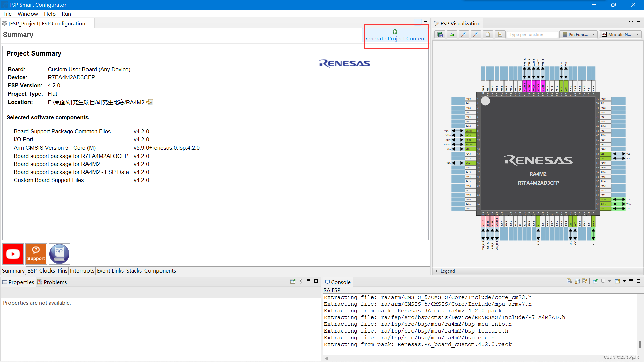Switch to the Pins tab

(62, 270)
